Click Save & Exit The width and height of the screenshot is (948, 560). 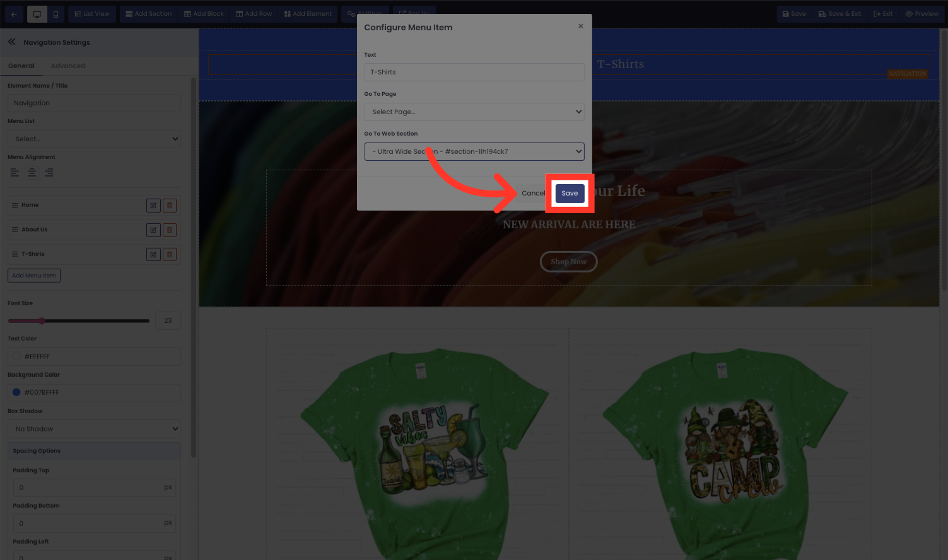pyautogui.click(x=840, y=14)
